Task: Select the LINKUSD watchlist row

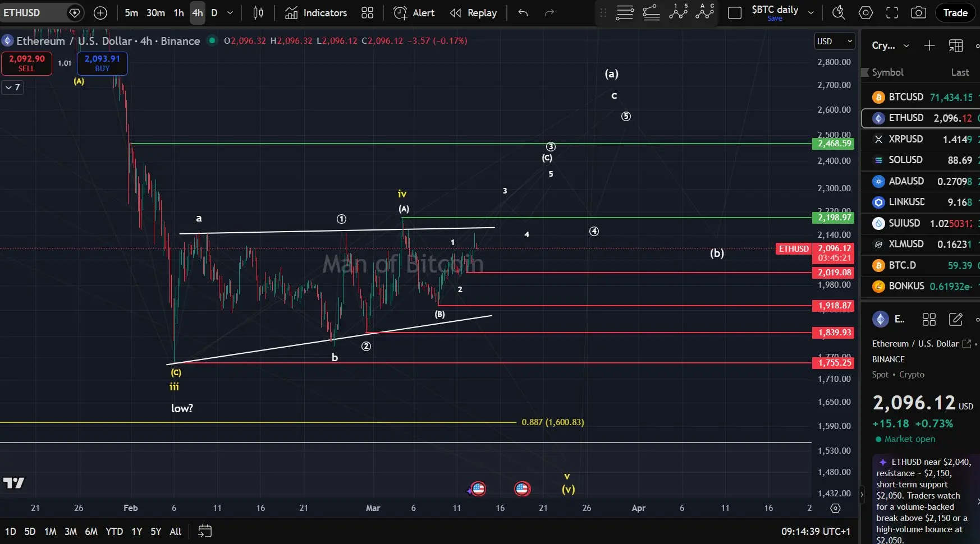Action: [921, 202]
